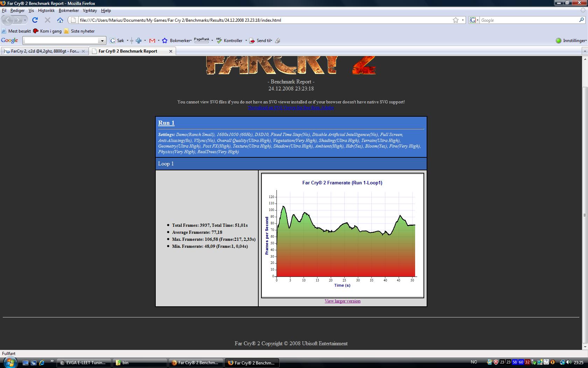The image size is (588, 368).
Task: Open the Siste nyheter feed bookmark
Action: pyautogui.click(x=79, y=31)
